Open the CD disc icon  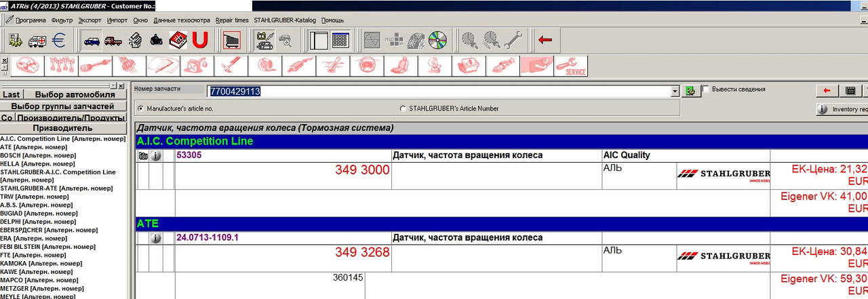click(437, 41)
